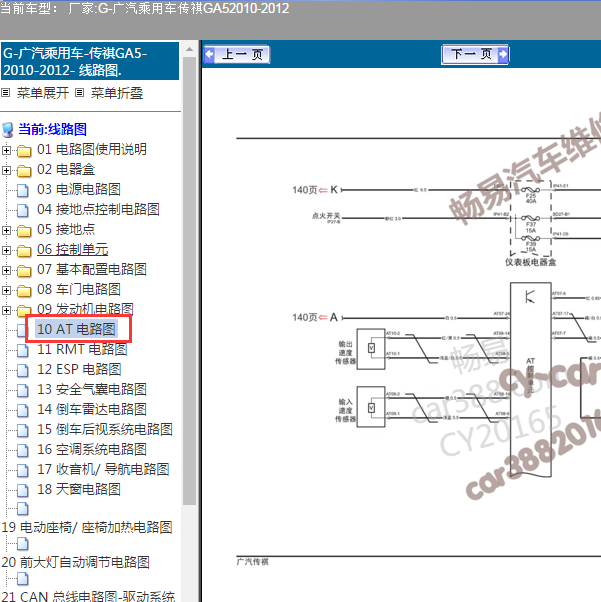Select the 10 AT 电路图 item

coord(76,329)
